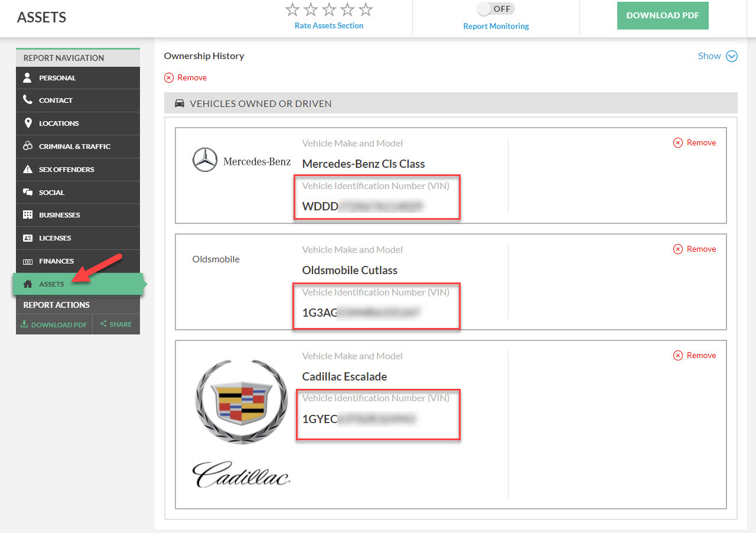756x533 pixels.
Task: Click the Assets house icon
Action: click(27, 284)
